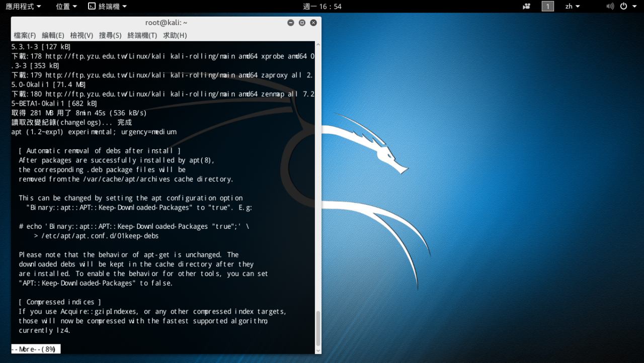Open the 終端機 app menu in top bar
Viewport: 644px width, 363px height.
click(107, 7)
